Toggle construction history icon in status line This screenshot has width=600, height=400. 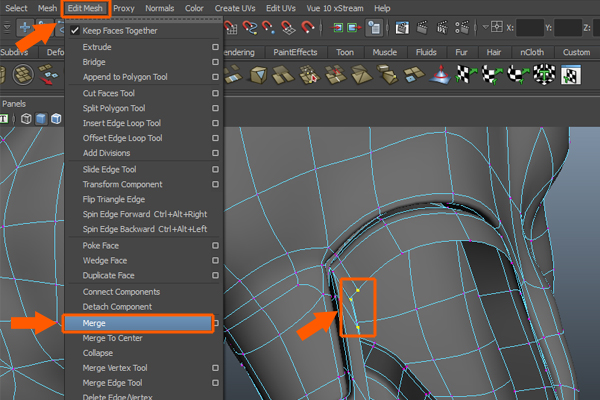(x=374, y=28)
